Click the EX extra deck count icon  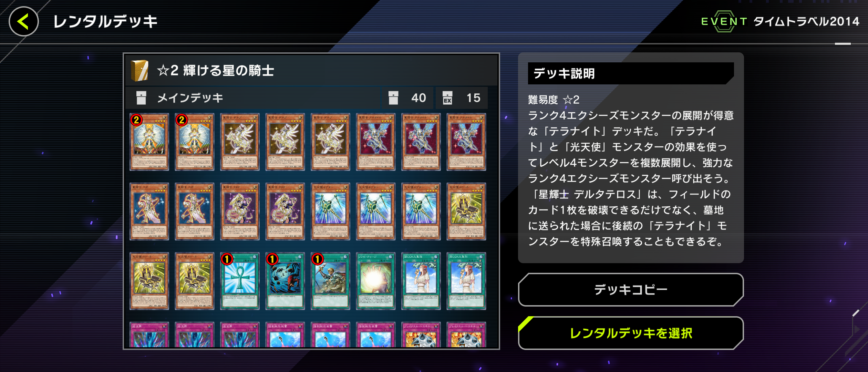coord(447,98)
